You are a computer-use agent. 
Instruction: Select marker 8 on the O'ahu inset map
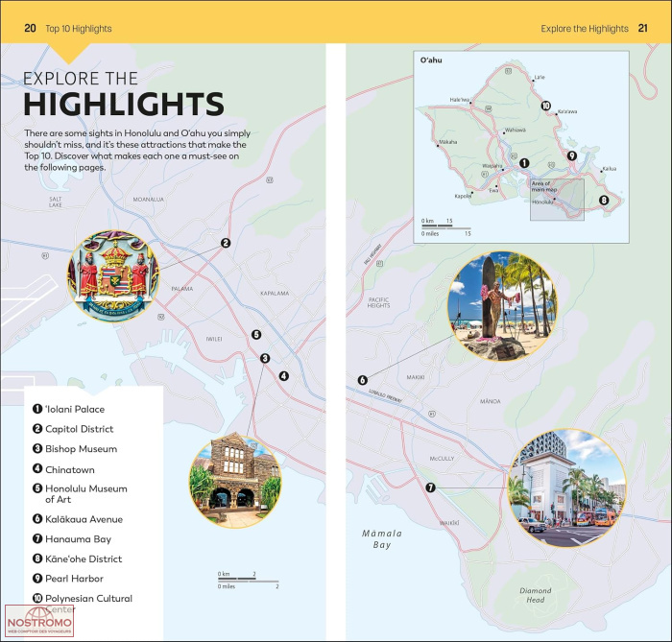pyautogui.click(x=603, y=201)
